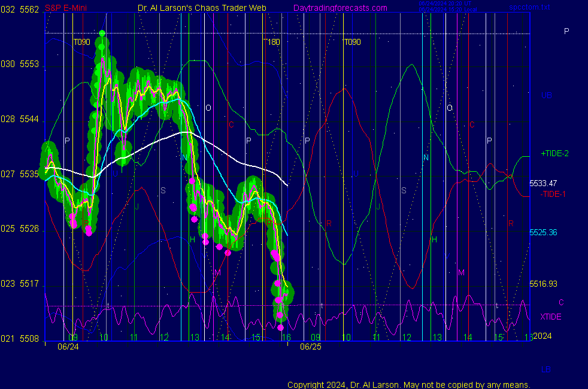Screen dimensions: 588x389
Task: Select the "027 5535" price axis label
Action: click(x=20, y=174)
